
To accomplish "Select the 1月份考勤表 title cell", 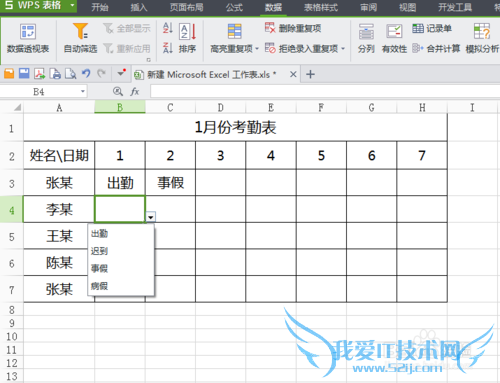I will [235, 127].
